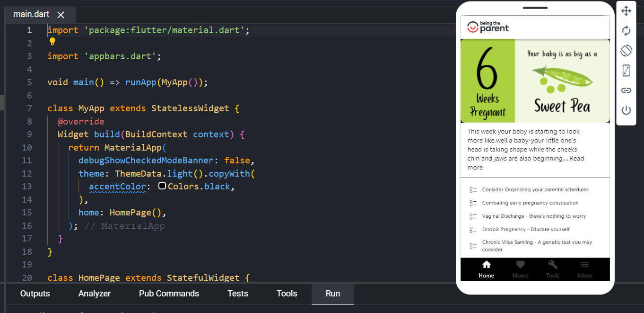Trigger hot reload with the refresh icon
The image size is (644, 313).
click(626, 30)
